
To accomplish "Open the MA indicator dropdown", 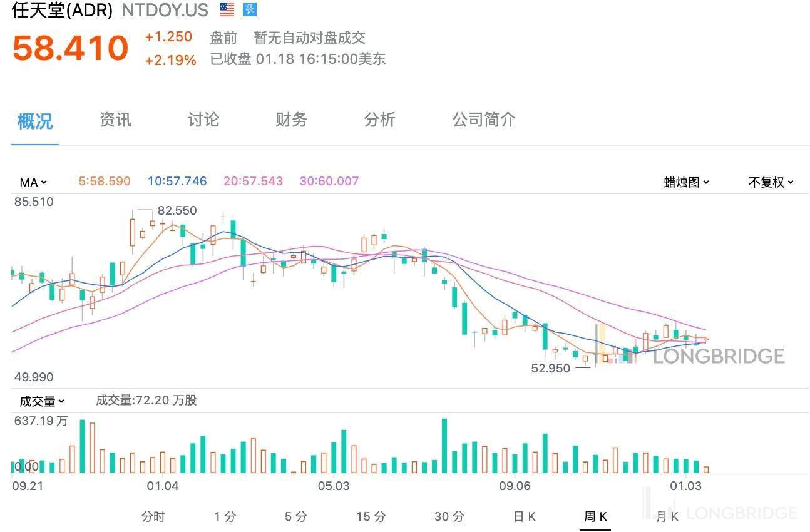I will (33, 182).
